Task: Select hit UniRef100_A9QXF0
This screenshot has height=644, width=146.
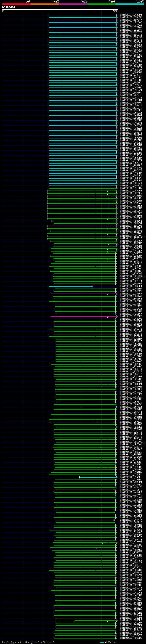Action: [131, 82]
